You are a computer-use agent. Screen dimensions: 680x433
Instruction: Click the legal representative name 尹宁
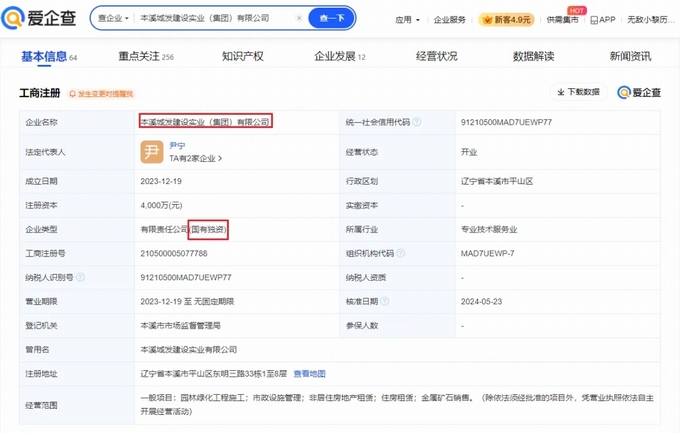coord(177,145)
